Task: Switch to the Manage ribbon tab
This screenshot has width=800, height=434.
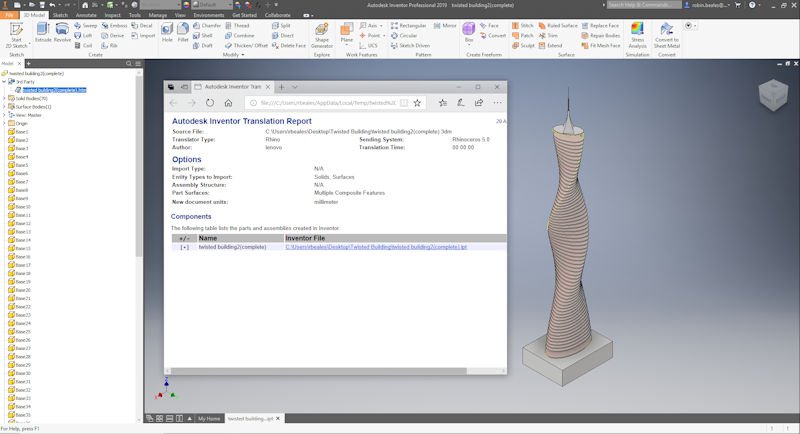Action: tap(158, 15)
